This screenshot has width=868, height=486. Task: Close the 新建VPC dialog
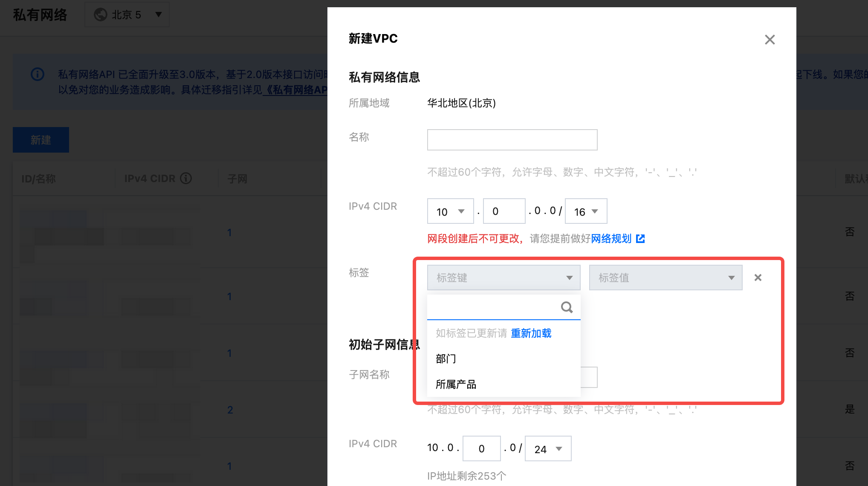tap(770, 40)
